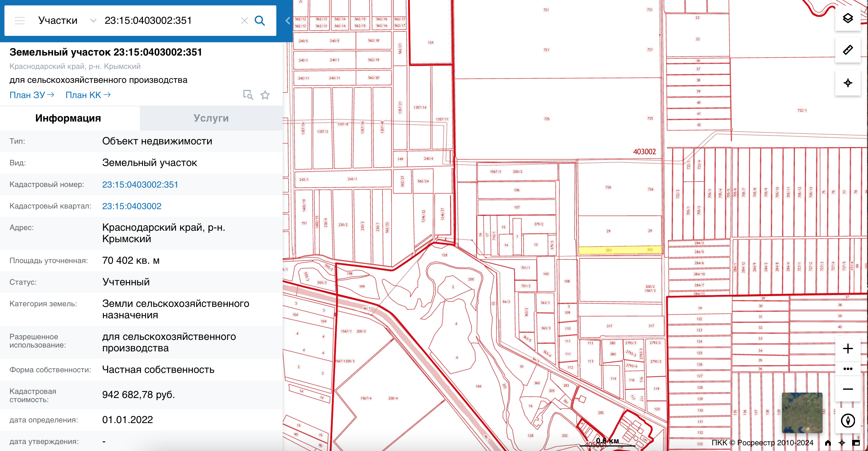Open the three-dots zoom options
This screenshot has width=868, height=451.
coord(847,368)
